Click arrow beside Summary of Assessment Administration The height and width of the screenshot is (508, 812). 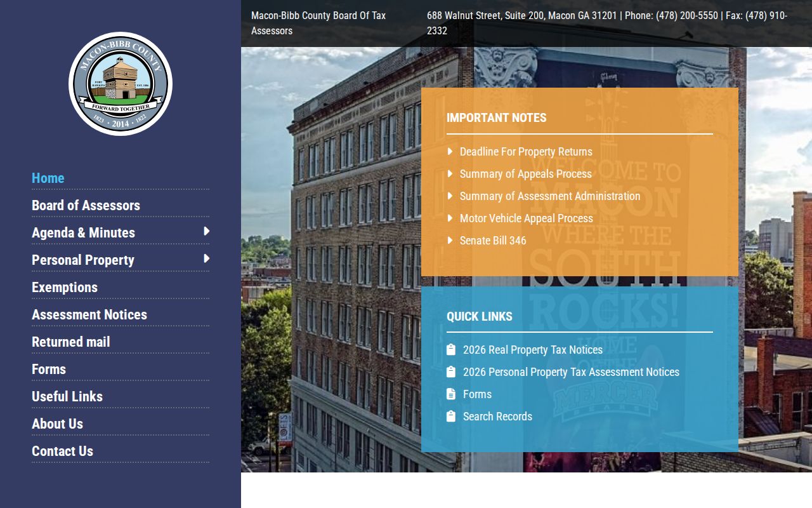pos(450,196)
